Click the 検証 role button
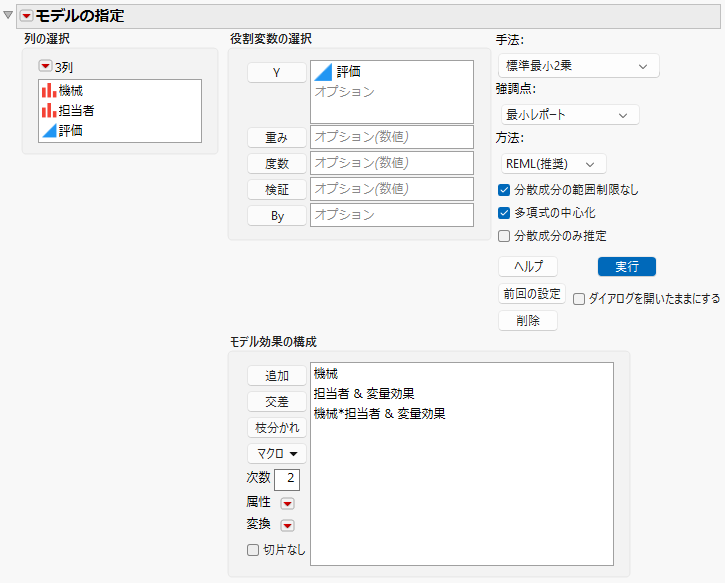 [276, 189]
